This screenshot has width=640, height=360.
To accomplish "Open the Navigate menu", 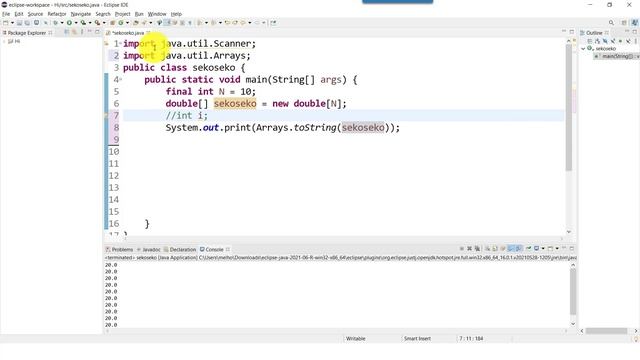I will pyautogui.click(x=81, y=14).
